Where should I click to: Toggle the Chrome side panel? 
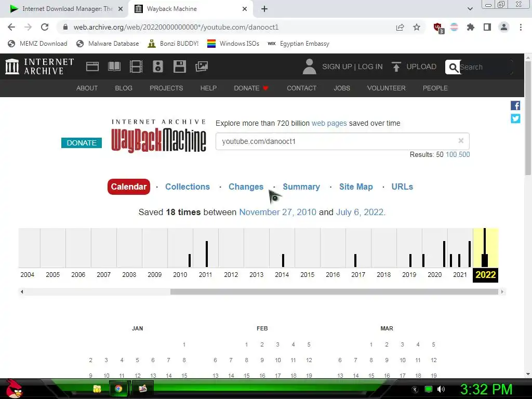487,27
